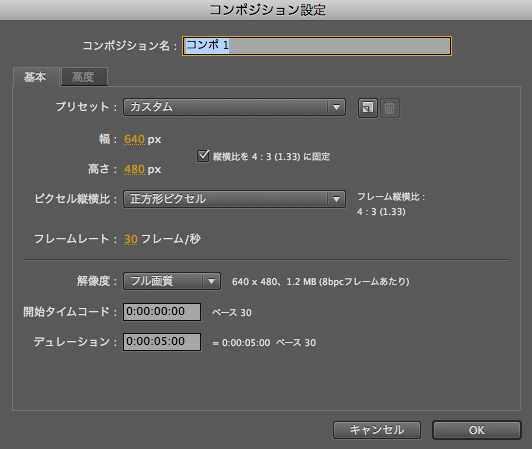The height and width of the screenshot is (449, 532).
Task: Click the delete preset trash icon
Action: 390,108
